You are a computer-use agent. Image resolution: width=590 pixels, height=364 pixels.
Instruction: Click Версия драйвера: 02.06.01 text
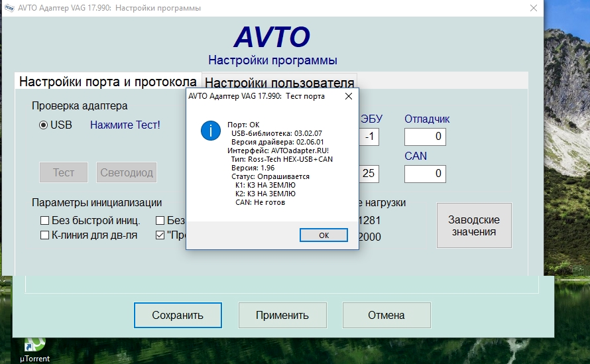pyautogui.click(x=277, y=142)
